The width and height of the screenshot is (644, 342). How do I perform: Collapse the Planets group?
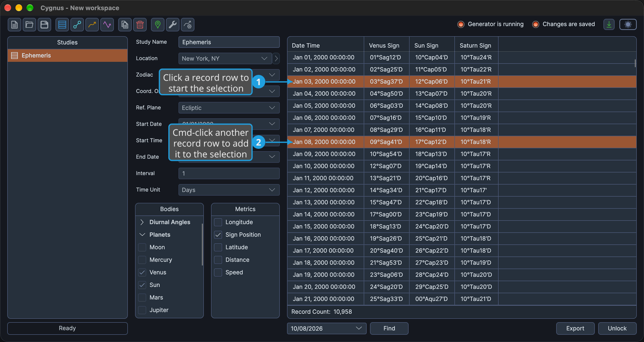pyautogui.click(x=142, y=235)
